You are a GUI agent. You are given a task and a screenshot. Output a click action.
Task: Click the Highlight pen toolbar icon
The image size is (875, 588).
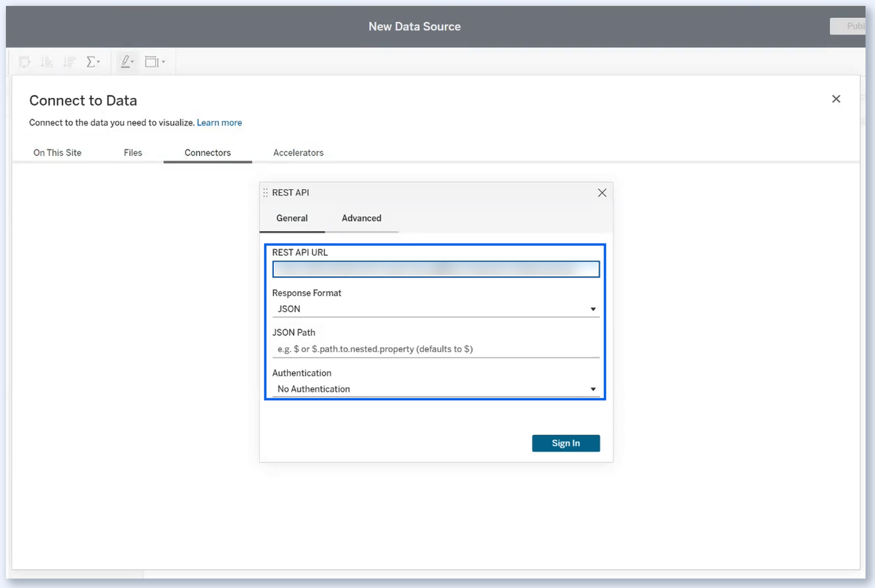(x=127, y=62)
